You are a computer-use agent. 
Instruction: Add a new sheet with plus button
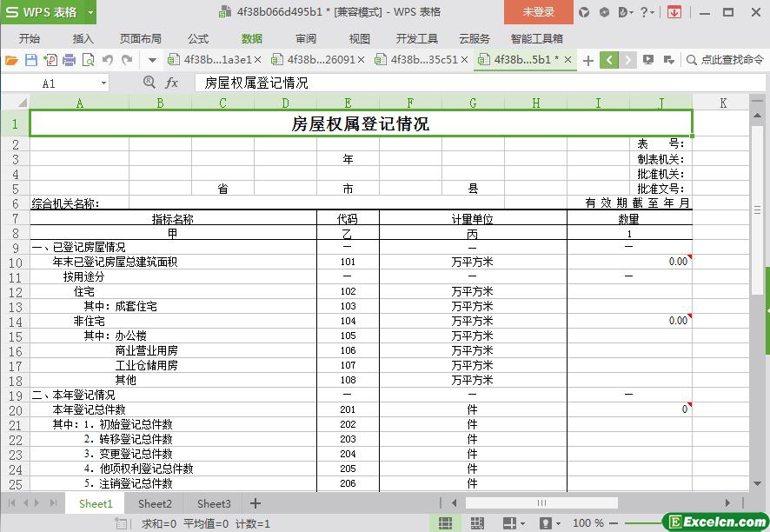pyautogui.click(x=256, y=503)
